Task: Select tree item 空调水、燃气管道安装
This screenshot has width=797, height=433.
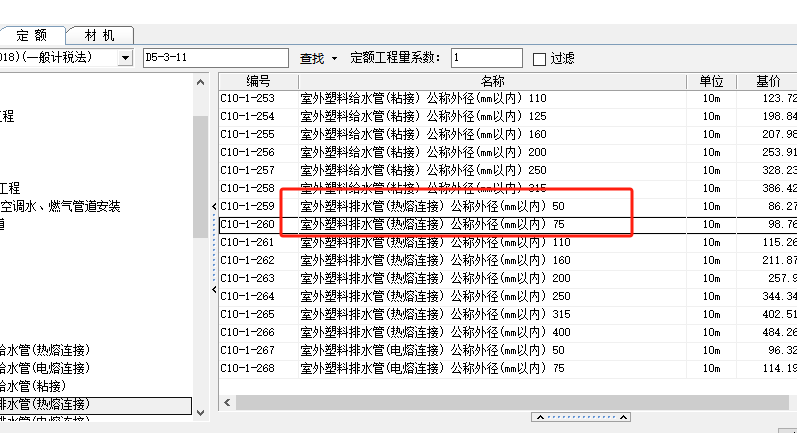Action: 60,206
